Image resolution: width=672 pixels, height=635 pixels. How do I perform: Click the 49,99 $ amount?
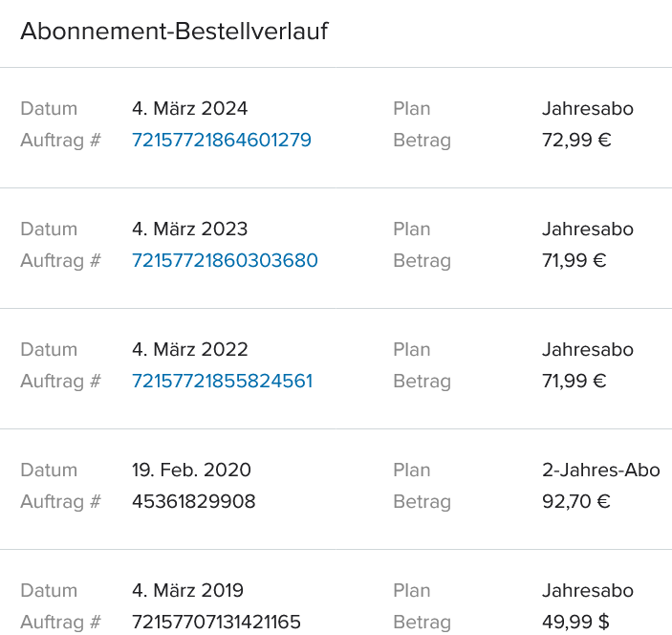click(575, 623)
